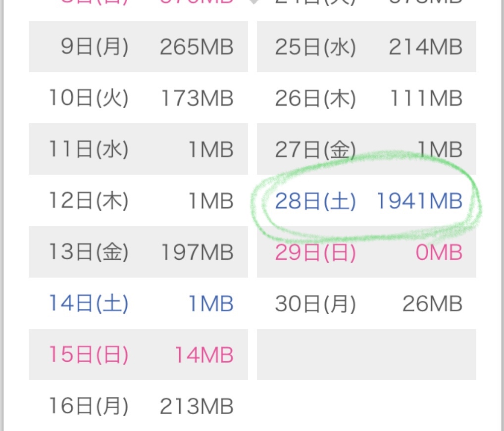Viewport: 504px width, 431px height.
Task: Select the 25日(水) date label
Action: [315, 47]
